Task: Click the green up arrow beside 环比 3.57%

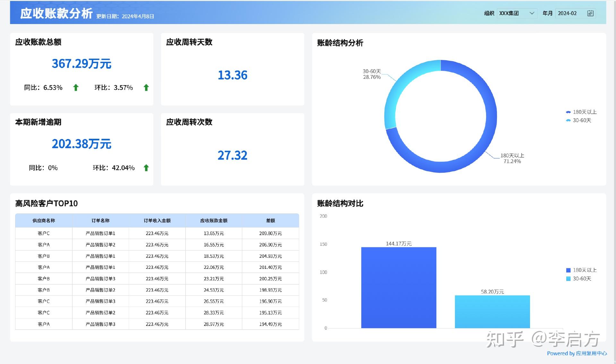Action: pos(146,87)
